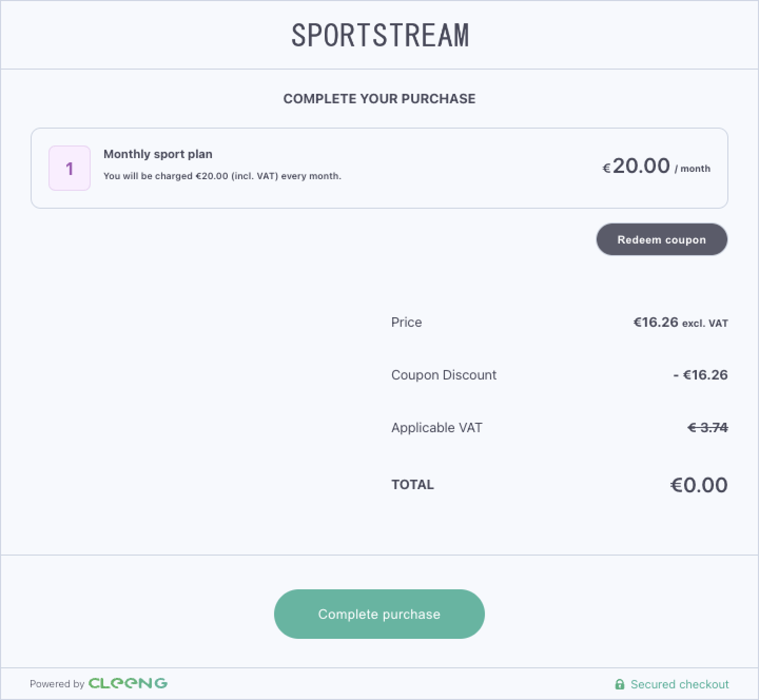Click the SPORTSTREAM header logo
This screenshot has height=700, width=759.
[379, 35]
